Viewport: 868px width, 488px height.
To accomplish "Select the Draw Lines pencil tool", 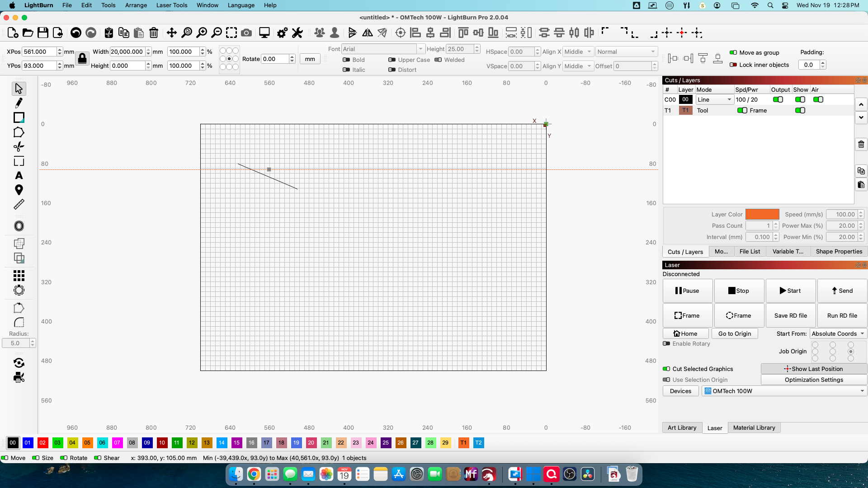I will pos(19,103).
